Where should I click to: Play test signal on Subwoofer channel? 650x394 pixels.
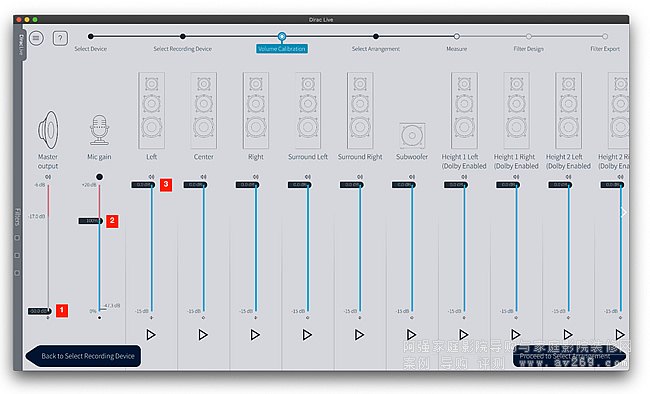411,335
